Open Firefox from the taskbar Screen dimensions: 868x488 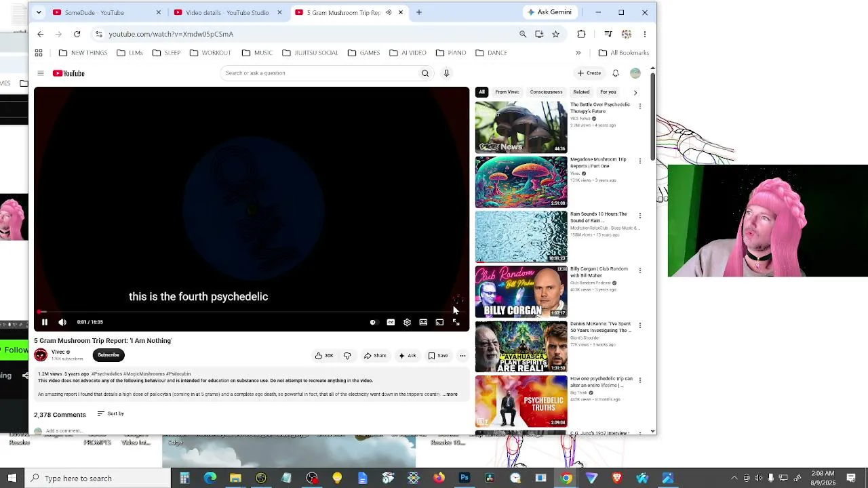pos(439,479)
